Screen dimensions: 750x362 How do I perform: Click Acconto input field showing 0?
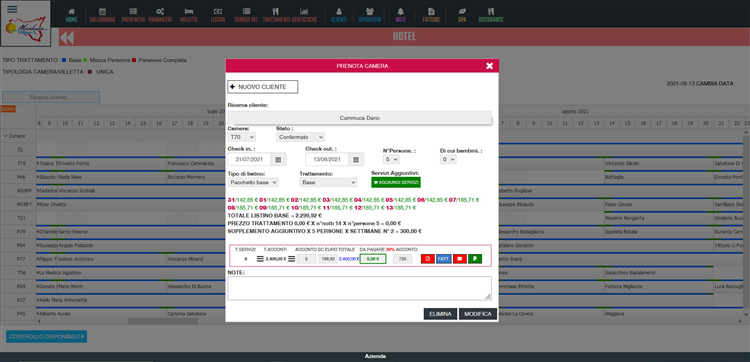coord(306,259)
